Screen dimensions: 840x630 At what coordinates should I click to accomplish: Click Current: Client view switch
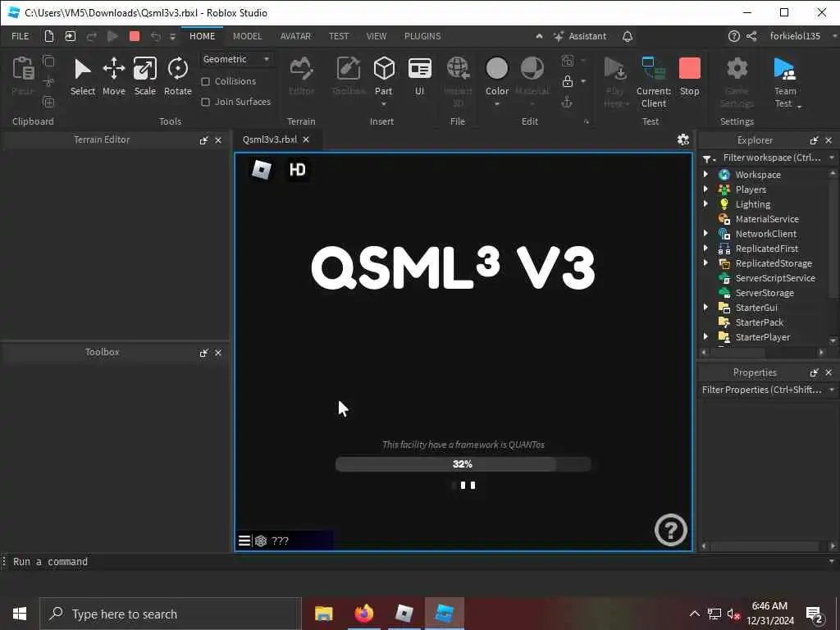[x=654, y=82]
